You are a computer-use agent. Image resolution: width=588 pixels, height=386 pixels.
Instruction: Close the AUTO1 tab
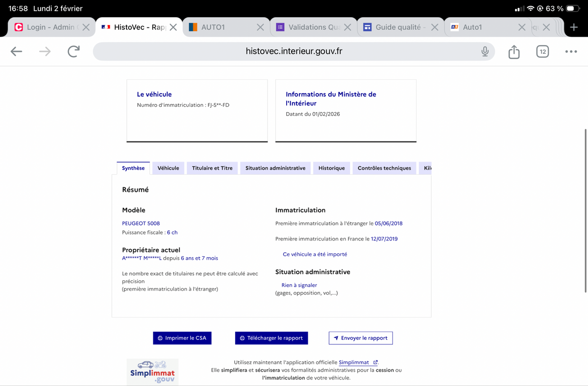[x=261, y=27]
